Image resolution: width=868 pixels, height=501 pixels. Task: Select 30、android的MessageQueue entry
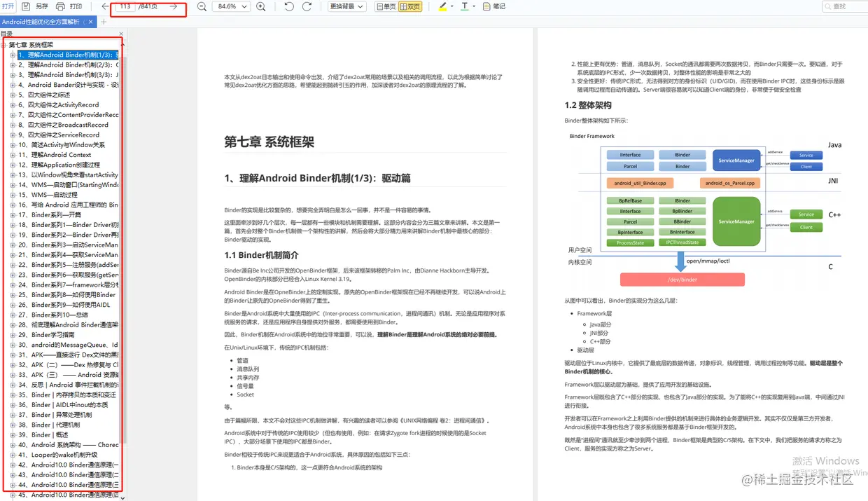(69, 345)
